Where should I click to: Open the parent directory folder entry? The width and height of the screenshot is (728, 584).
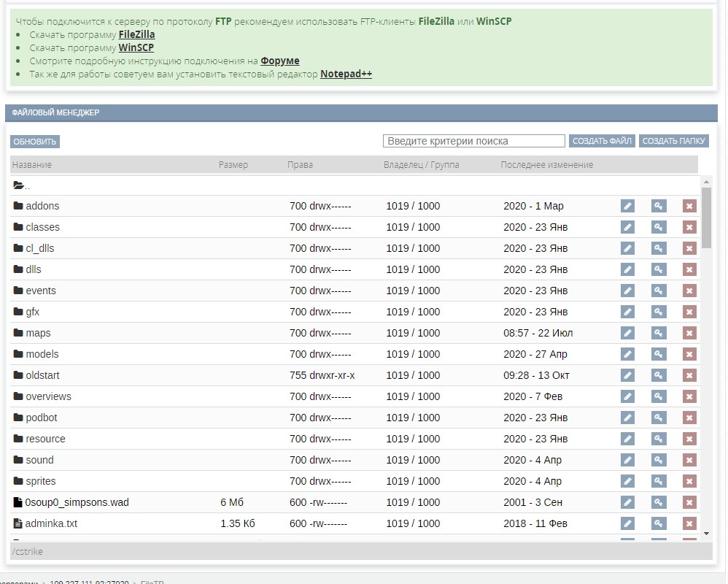click(22, 185)
